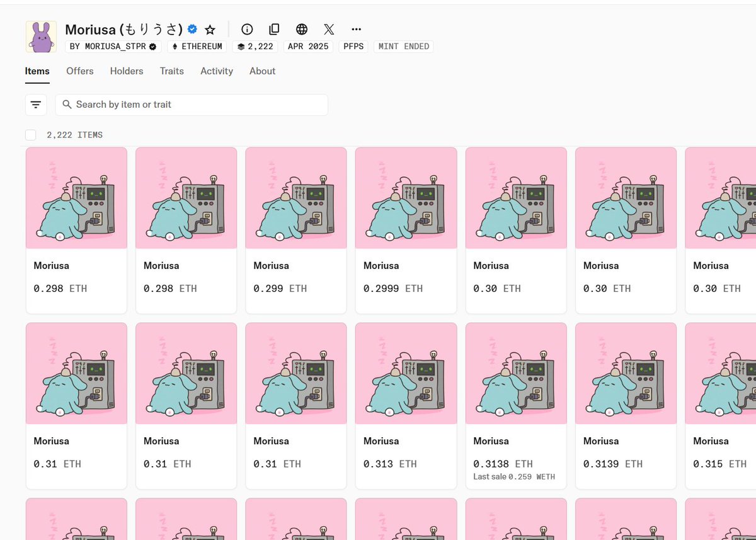Open the three-dot more options menu
Screen dimensions: 756x540
[x=357, y=29]
